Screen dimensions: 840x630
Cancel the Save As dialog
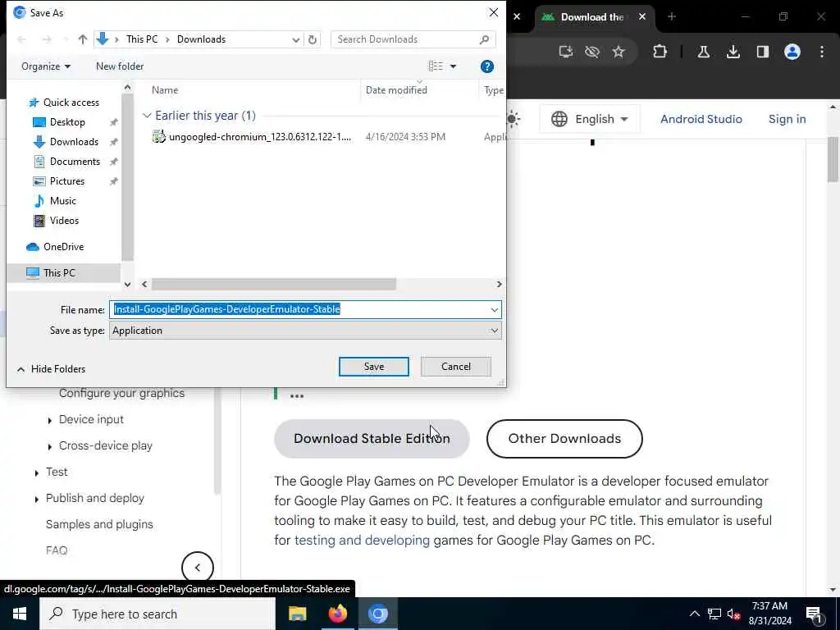click(455, 367)
